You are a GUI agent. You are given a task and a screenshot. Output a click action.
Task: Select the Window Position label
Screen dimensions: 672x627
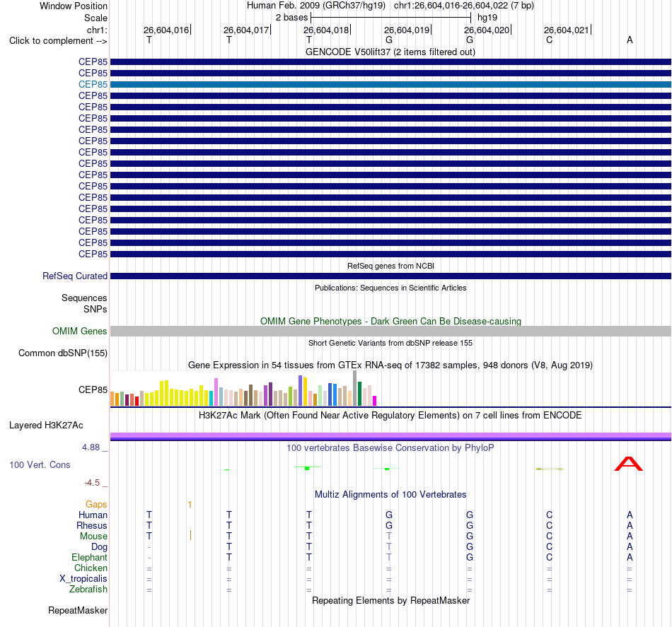(x=74, y=6)
